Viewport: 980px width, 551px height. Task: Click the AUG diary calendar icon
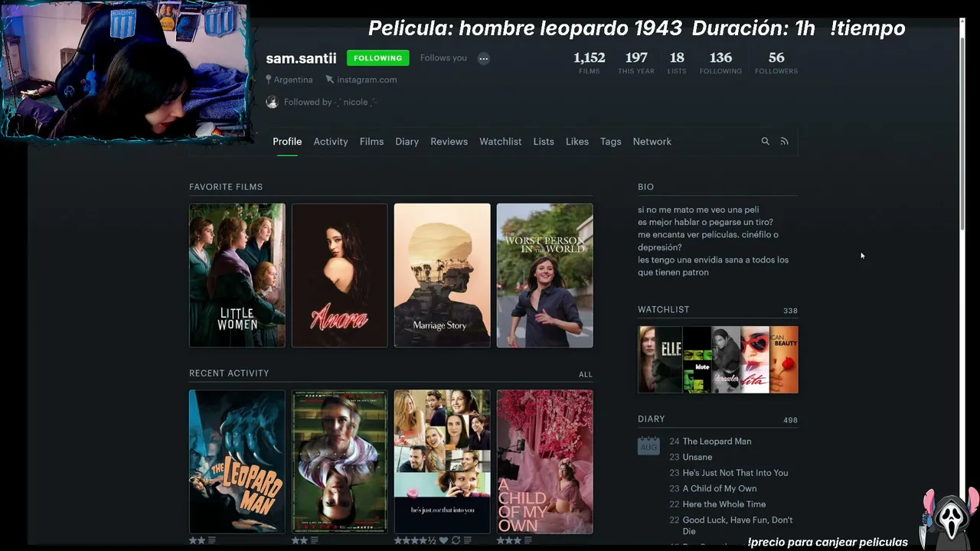[648, 445]
